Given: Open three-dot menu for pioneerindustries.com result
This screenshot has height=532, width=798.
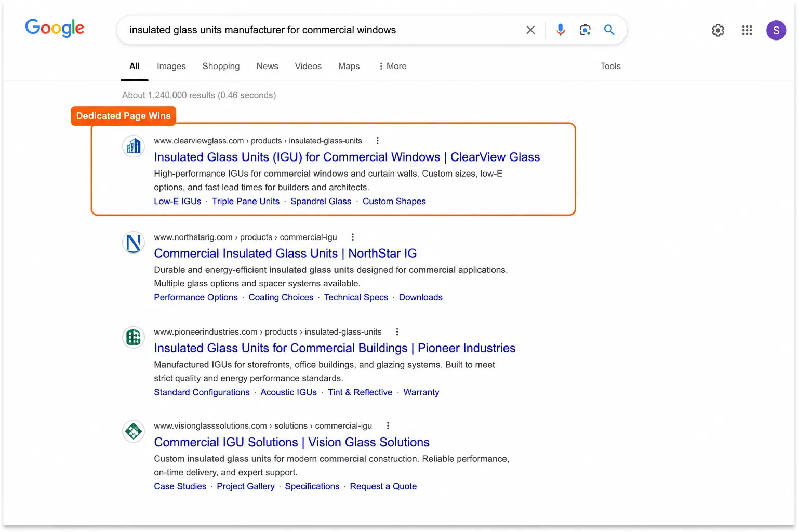Looking at the screenshot, I should (x=397, y=331).
